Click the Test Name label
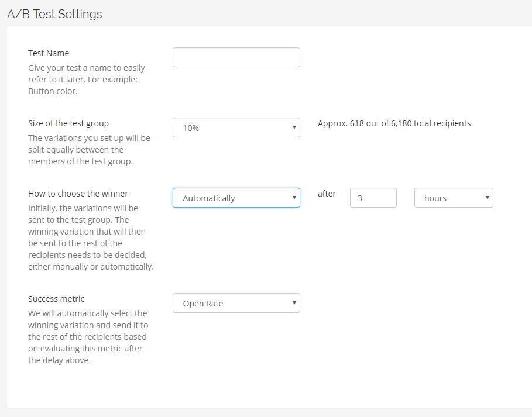The height and width of the screenshot is (417, 532). coord(49,53)
